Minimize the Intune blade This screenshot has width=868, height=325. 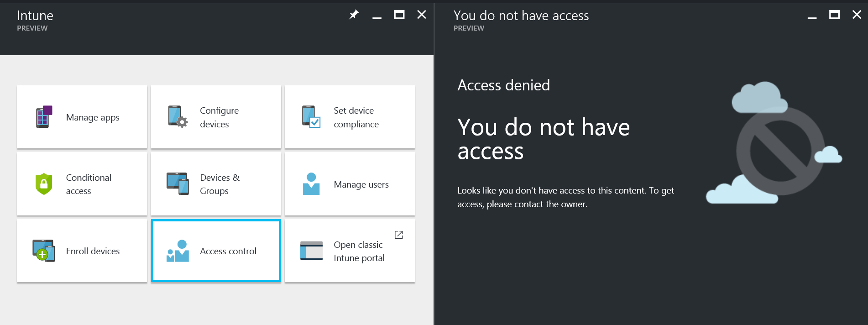click(376, 16)
